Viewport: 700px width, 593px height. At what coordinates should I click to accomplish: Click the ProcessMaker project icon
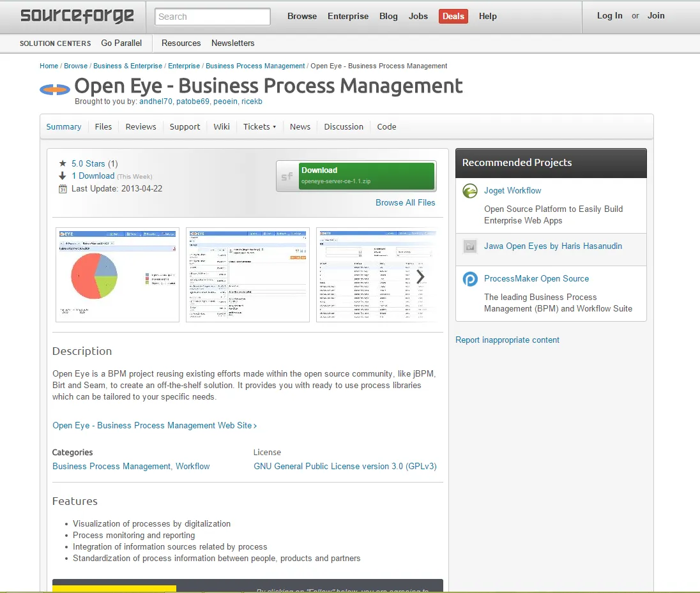pyautogui.click(x=470, y=279)
